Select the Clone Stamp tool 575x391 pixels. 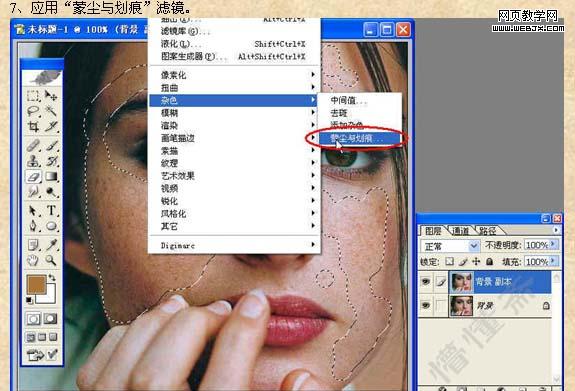33,161
